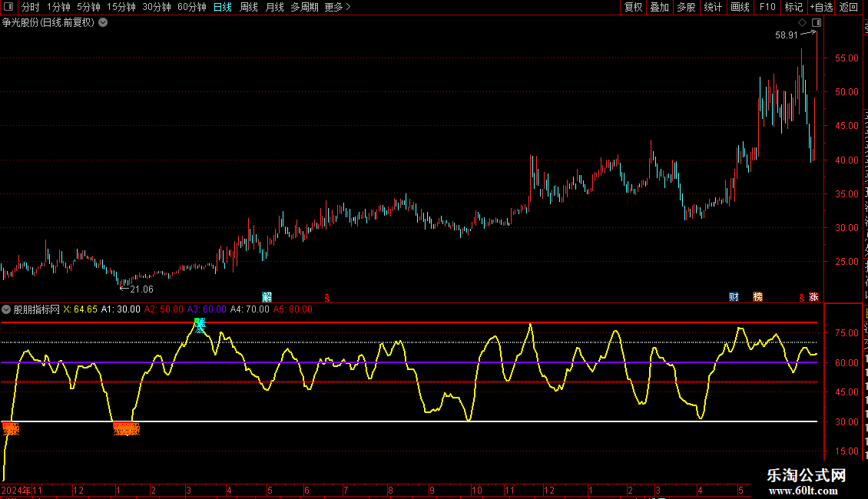Switch to 分时 intraday view
This screenshot has height=499, width=868.
pyautogui.click(x=31, y=7)
